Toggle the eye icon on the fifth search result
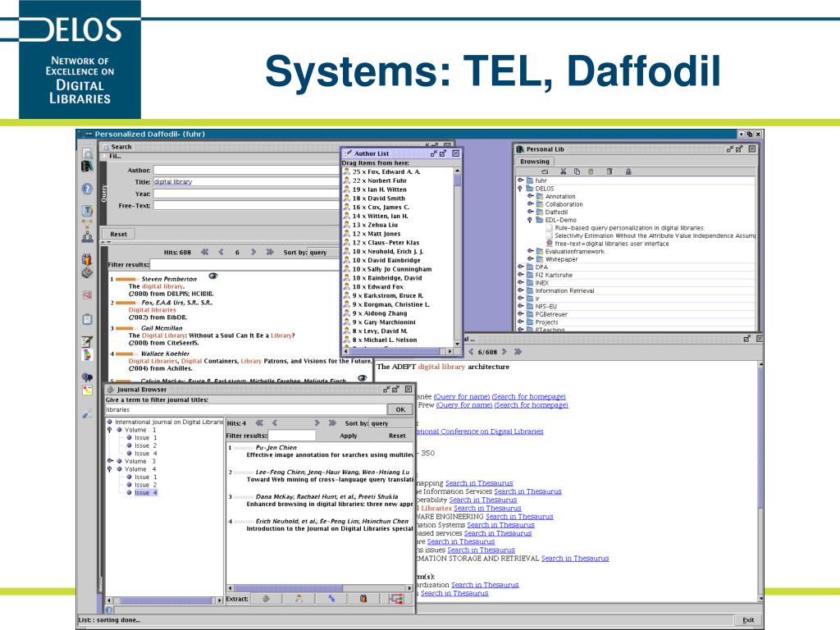The height and width of the screenshot is (630, 840). (x=362, y=378)
